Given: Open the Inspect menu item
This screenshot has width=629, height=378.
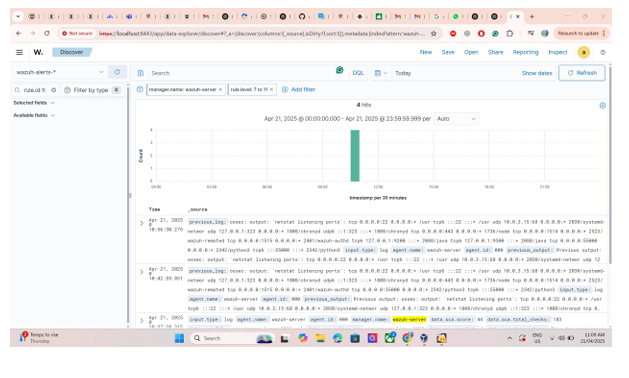Looking at the screenshot, I should pos(558,52).
